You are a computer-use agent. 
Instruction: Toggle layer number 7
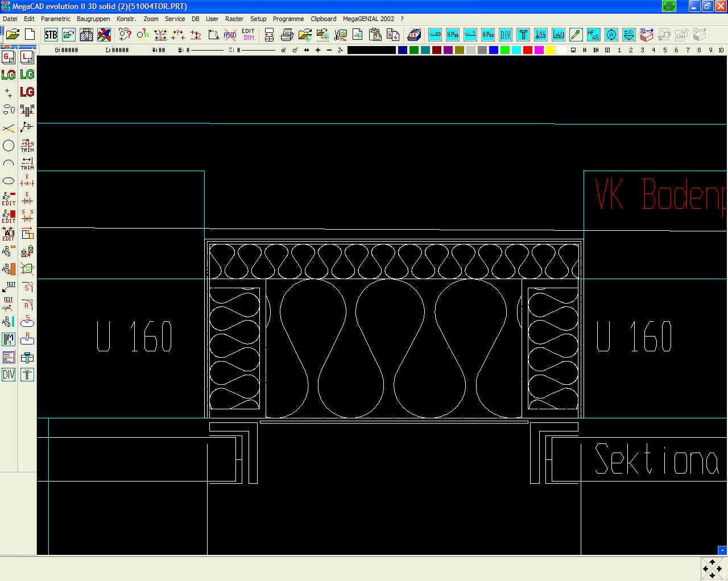click(688, 50)
